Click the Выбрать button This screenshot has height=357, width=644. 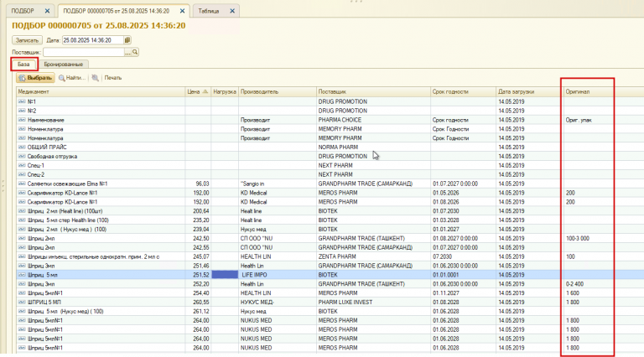35,78
